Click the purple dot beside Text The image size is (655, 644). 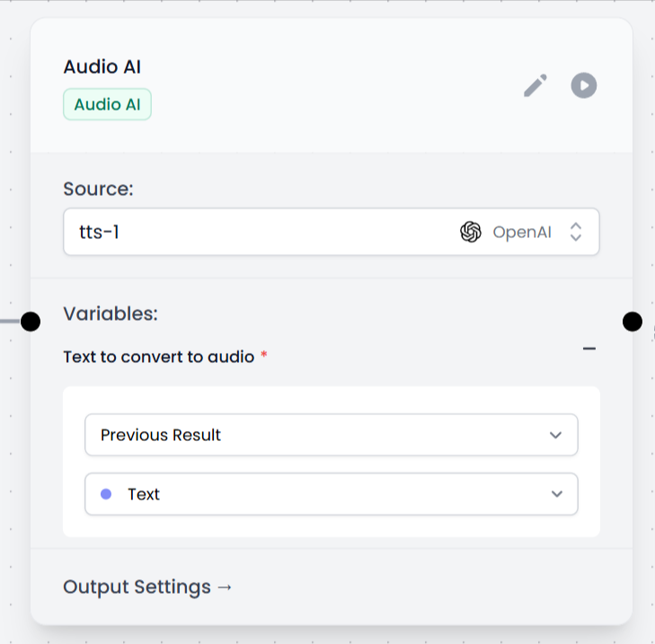point(106,494)
